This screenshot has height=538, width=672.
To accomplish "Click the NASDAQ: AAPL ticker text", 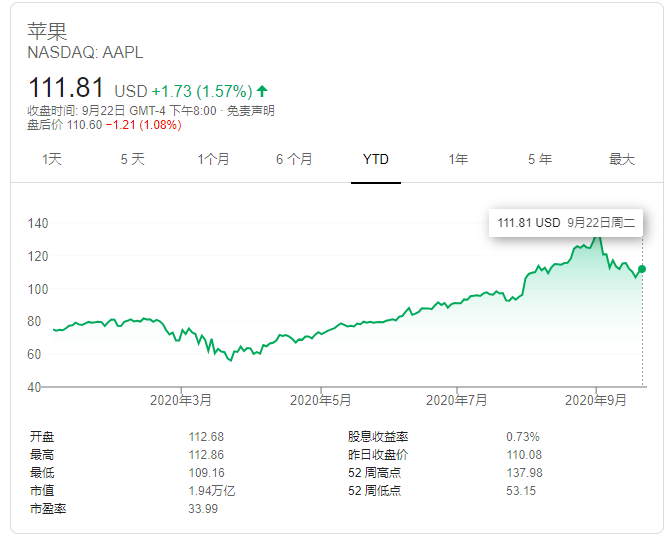I will (85, 52).
